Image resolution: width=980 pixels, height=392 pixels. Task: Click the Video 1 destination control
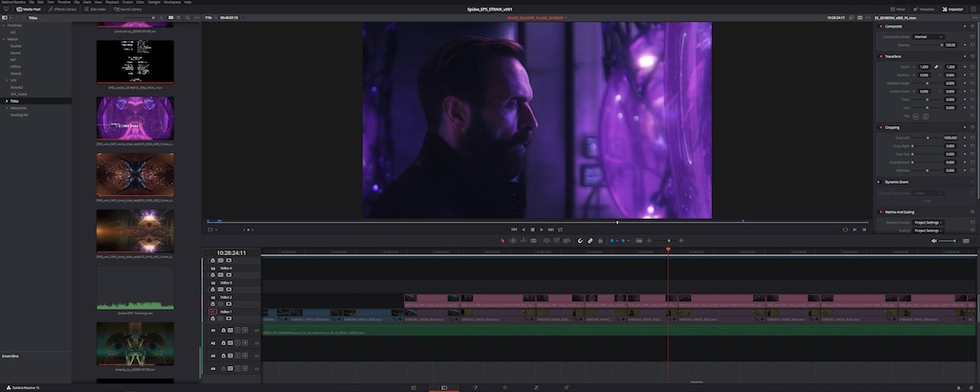pos(213,312)
